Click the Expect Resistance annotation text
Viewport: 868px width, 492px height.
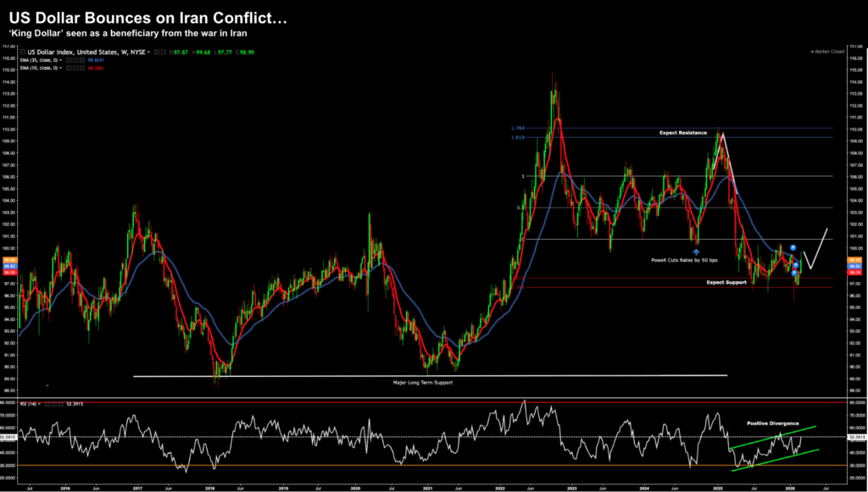click(684, 134)
